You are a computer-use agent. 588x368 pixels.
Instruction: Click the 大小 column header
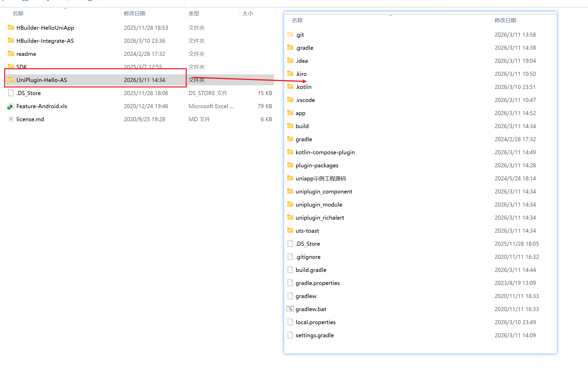(x=247, y=14)
